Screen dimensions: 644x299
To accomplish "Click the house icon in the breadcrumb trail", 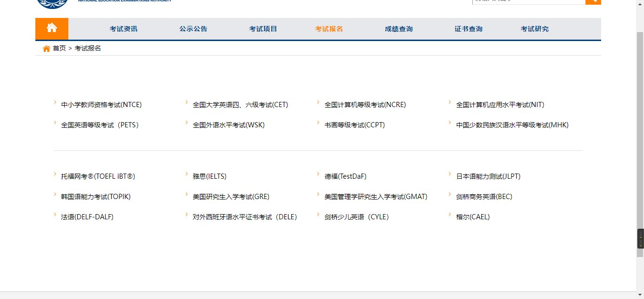I will (46, 48).
